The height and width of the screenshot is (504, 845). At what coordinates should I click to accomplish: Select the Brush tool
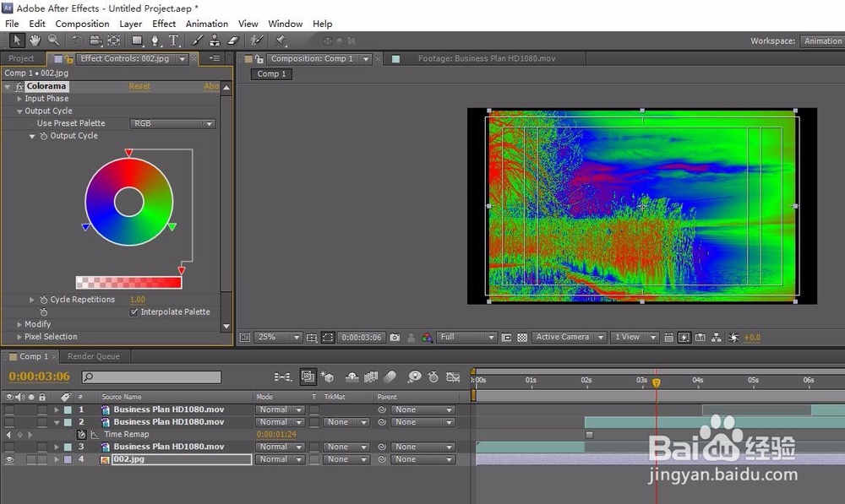click(x=197, y=41)
